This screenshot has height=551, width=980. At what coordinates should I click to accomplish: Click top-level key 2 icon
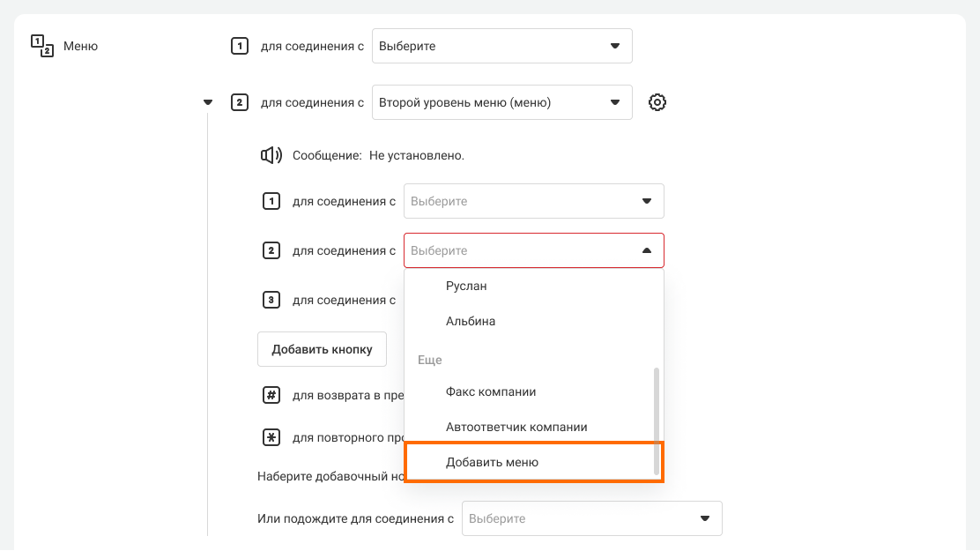pyautogui.click(x=239, y=102)
